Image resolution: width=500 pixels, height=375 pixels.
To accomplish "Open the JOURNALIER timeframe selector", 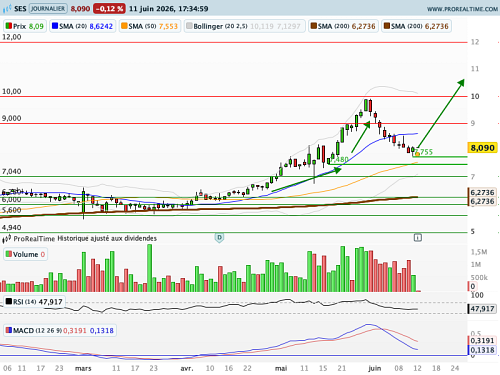I will (48, 9).
